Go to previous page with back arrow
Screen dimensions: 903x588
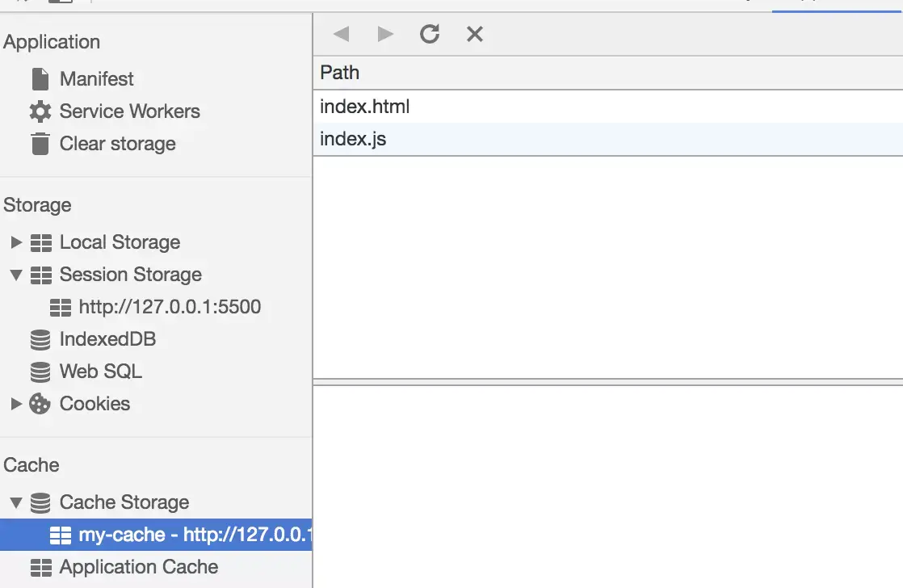click(x=342, y=34)
